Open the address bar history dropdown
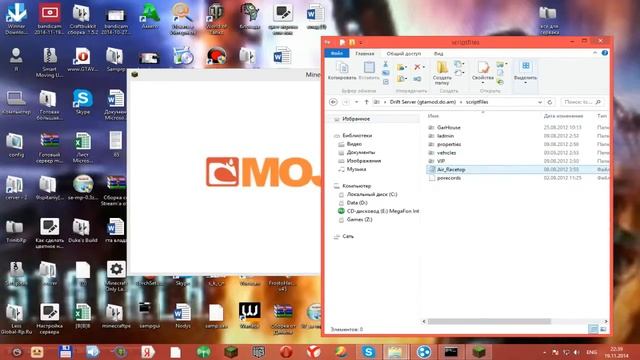This screenshot has height=360, width=640. [x=540, y=102]
